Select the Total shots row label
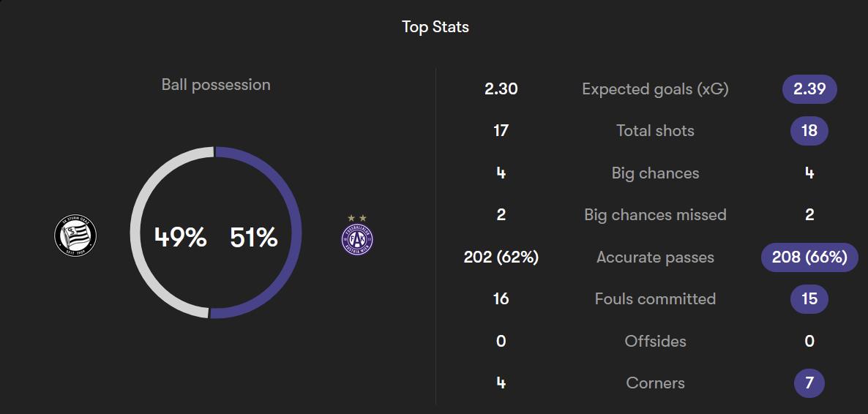Viewport: 868px width, 414px height. pos(655,131)
